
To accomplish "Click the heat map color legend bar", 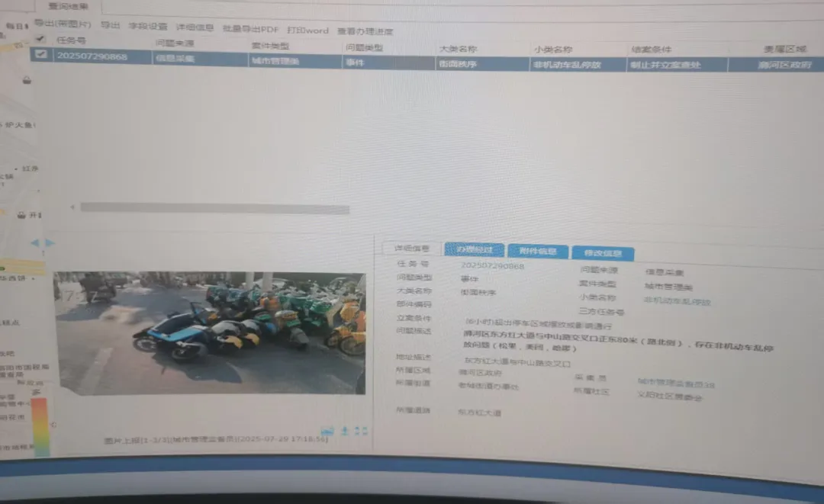I will click(40, 426).
